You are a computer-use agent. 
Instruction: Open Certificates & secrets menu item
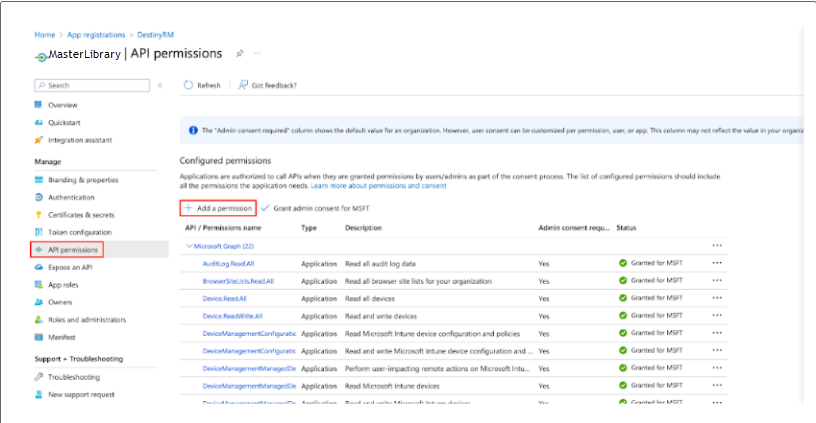tap(81, 215)
